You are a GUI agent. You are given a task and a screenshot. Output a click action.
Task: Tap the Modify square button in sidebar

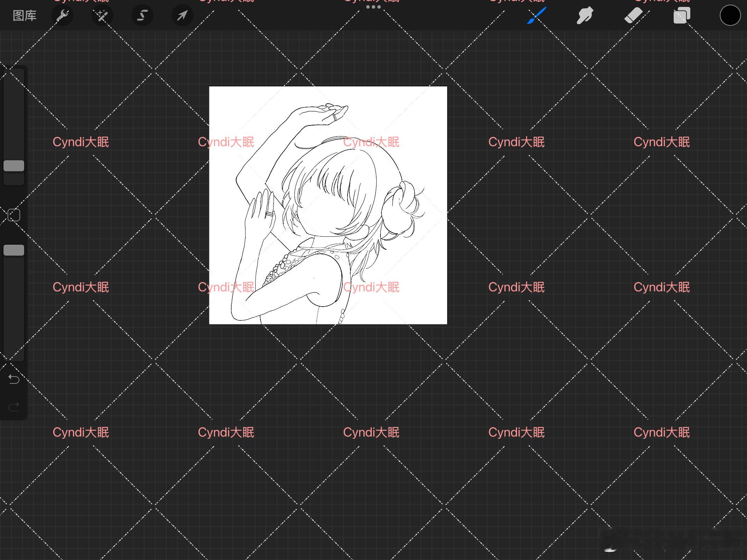(14, 215)
